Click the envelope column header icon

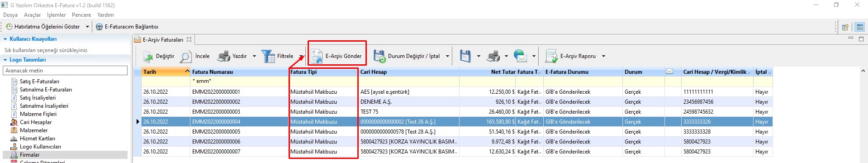pos(669,72)
